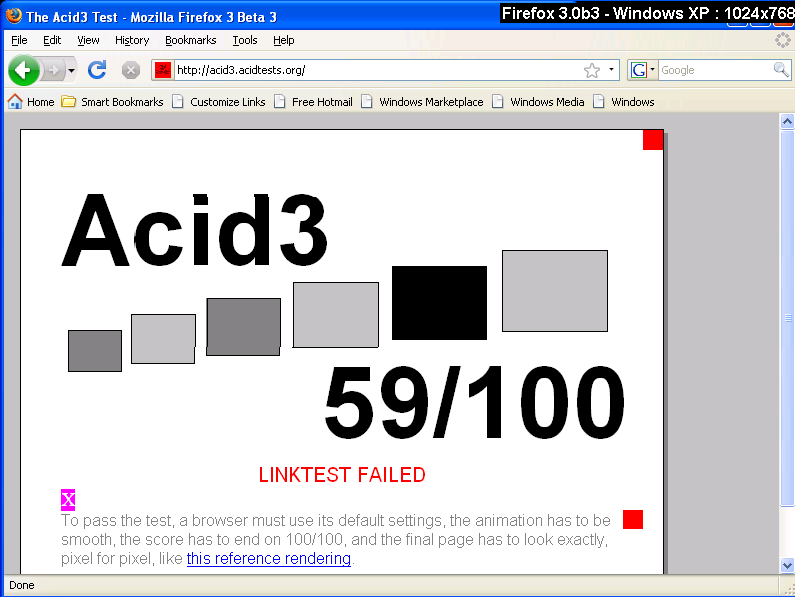This screenshot has width=795, height=597.
Task: Expand the address bar URL history dropdown
Action: [611, 69]
